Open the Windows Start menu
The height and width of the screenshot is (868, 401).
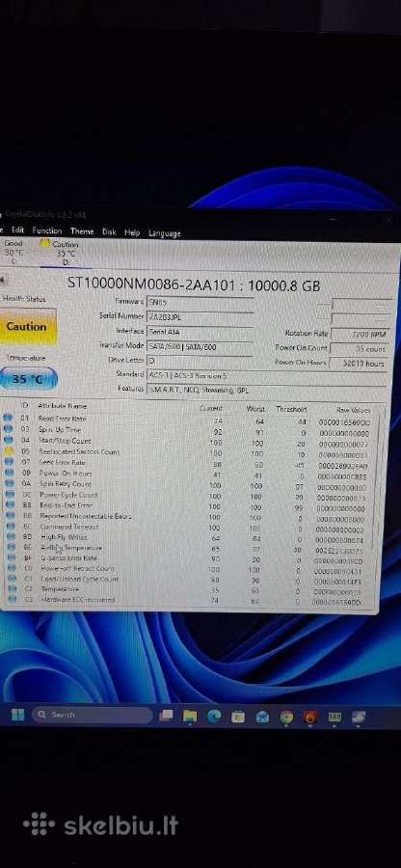point(17,714)
